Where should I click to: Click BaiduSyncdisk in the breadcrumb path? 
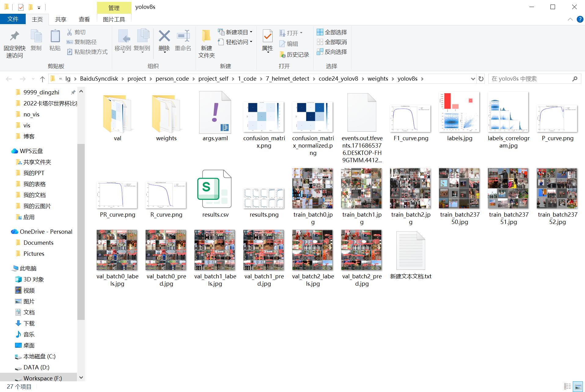click(99, 79)
